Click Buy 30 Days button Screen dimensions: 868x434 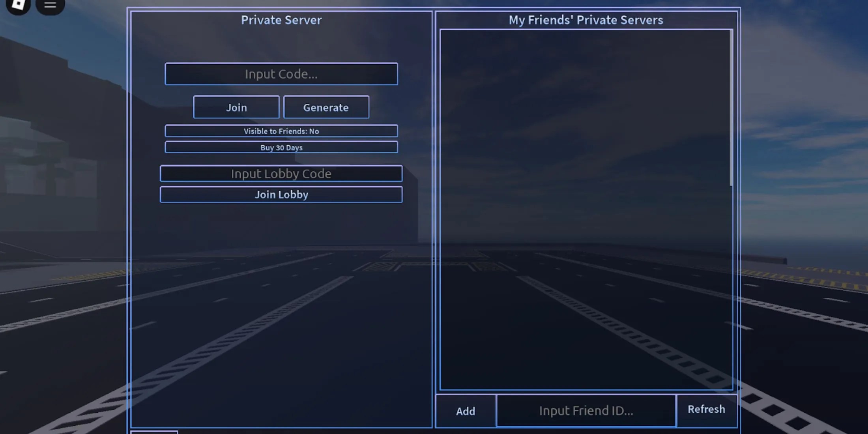(x=281, y=148)
